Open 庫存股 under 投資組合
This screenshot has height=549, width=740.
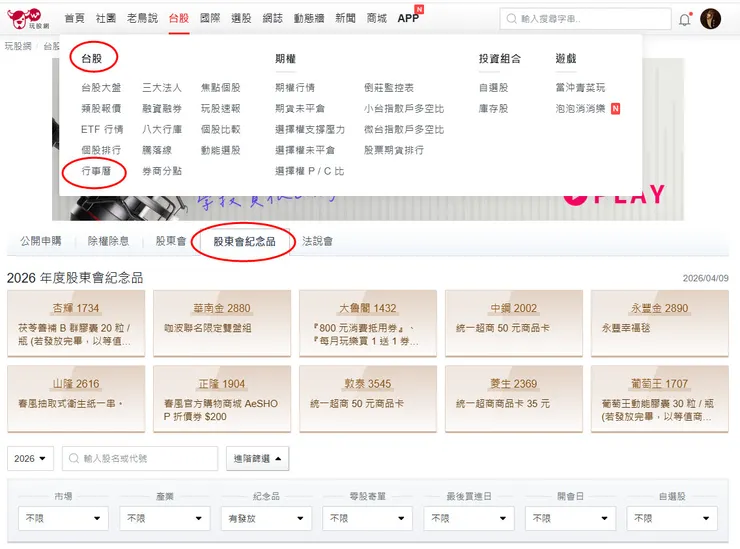494,109
